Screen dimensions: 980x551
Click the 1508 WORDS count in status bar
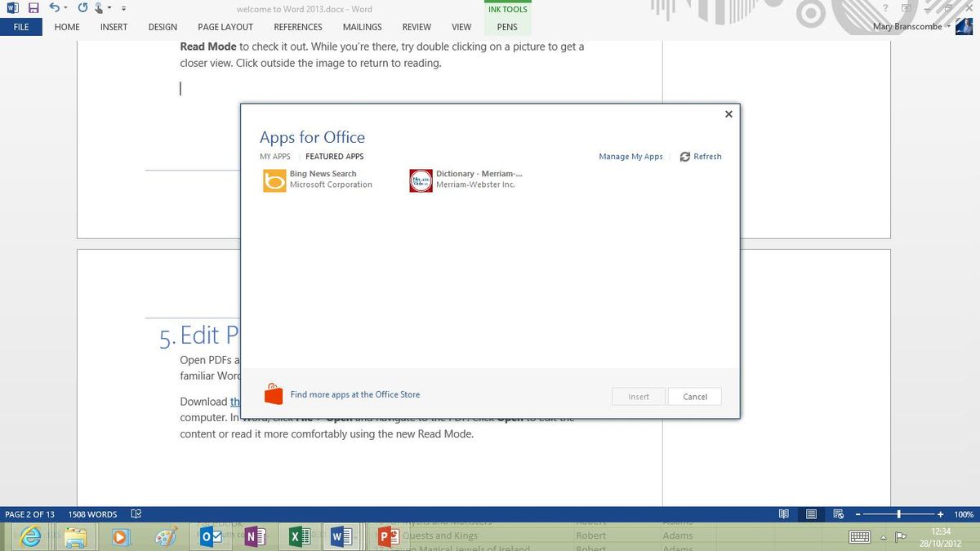click(91, 514)
